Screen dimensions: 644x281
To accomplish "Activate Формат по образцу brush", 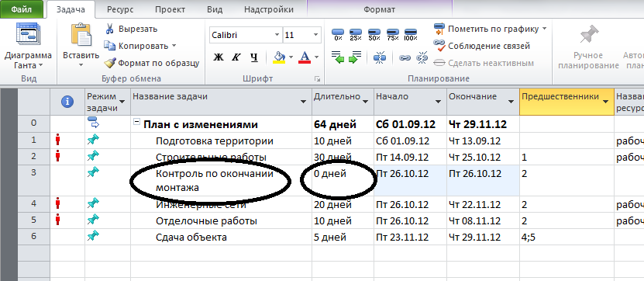I will (151, 63).
